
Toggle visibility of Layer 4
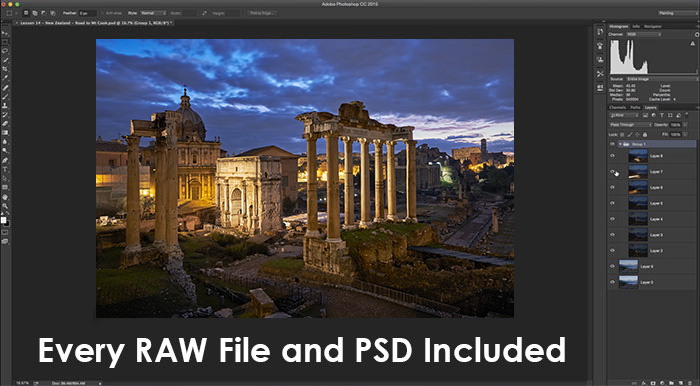[612, 219]
